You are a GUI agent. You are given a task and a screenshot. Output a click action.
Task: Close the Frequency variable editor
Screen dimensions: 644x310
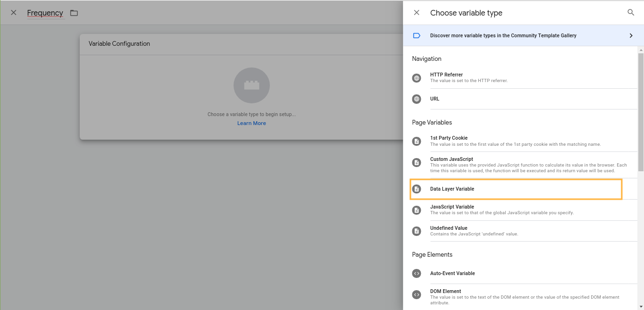pyautogui.click(x=14, y=13)
